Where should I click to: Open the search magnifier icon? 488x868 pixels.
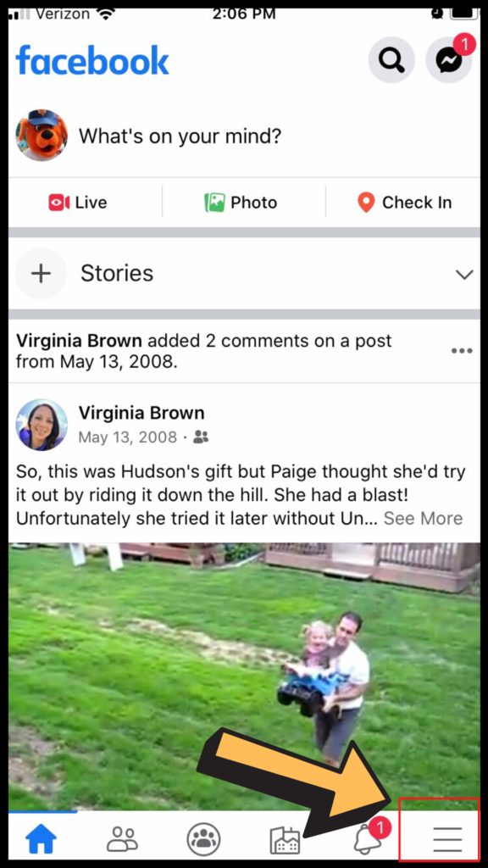[391, 60]
